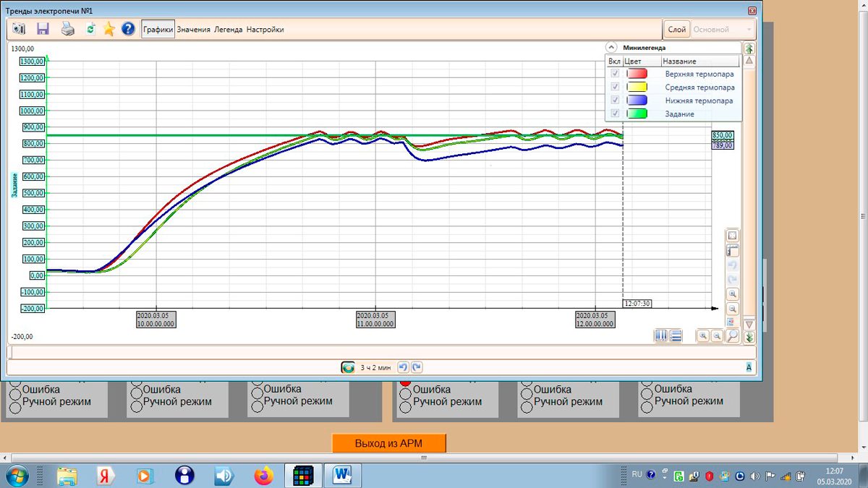Toggle the Верхняя термопара checkbox

[615, 74]
